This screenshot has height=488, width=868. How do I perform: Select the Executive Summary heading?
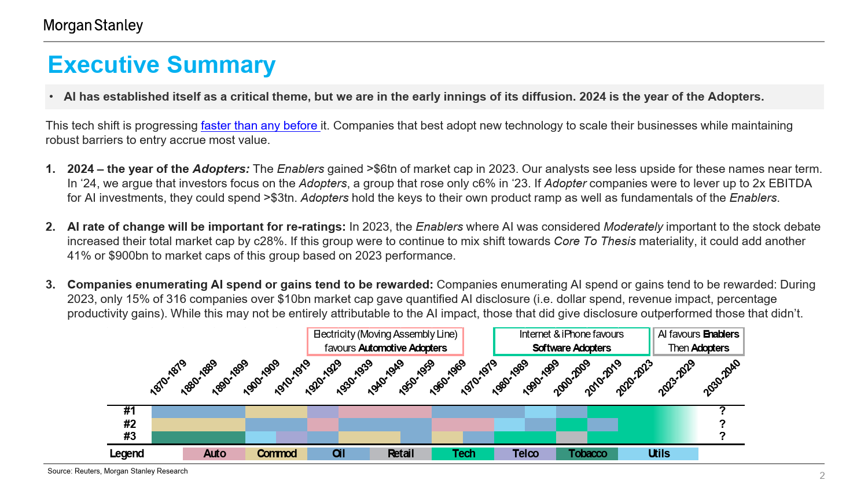tap(161, 65)
